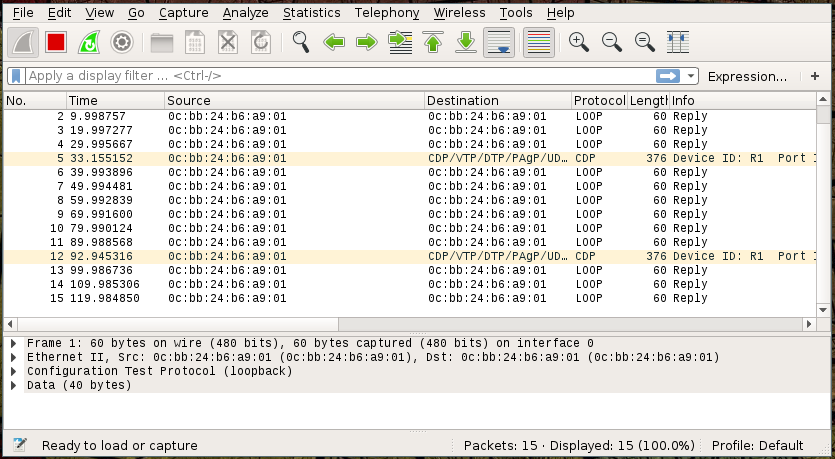Click the Length column header
The width and height of the screenshot is (835, 459).
(x=648, y=101)
